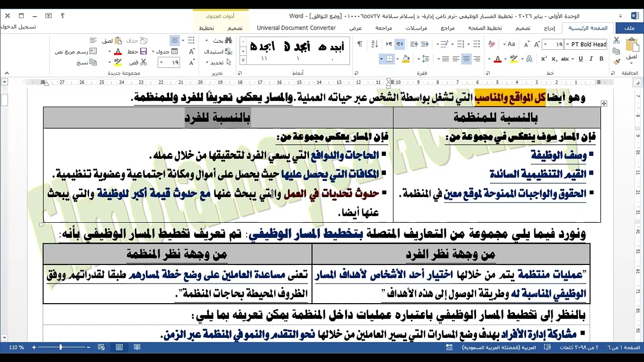Viewport: 644px width, 362px height.
Task: Click the table move handle at the table corner
Action: pos(604,103)
